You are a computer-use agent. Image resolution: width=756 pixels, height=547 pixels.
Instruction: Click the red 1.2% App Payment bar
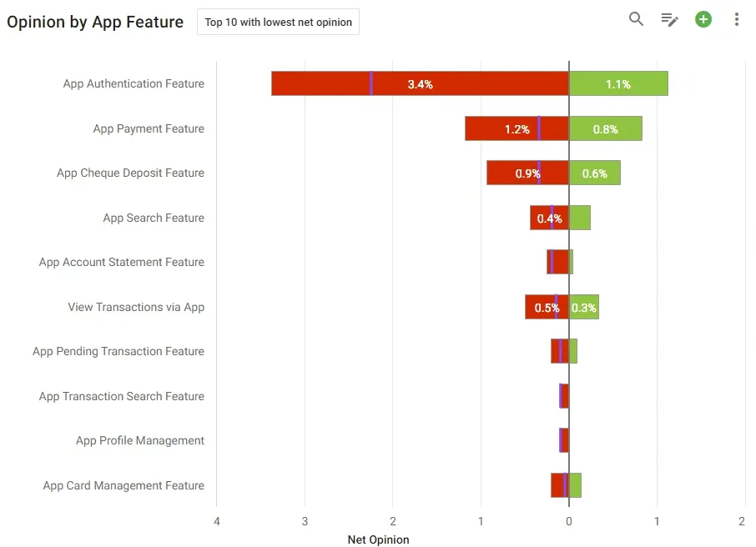(x=517, y=128)
